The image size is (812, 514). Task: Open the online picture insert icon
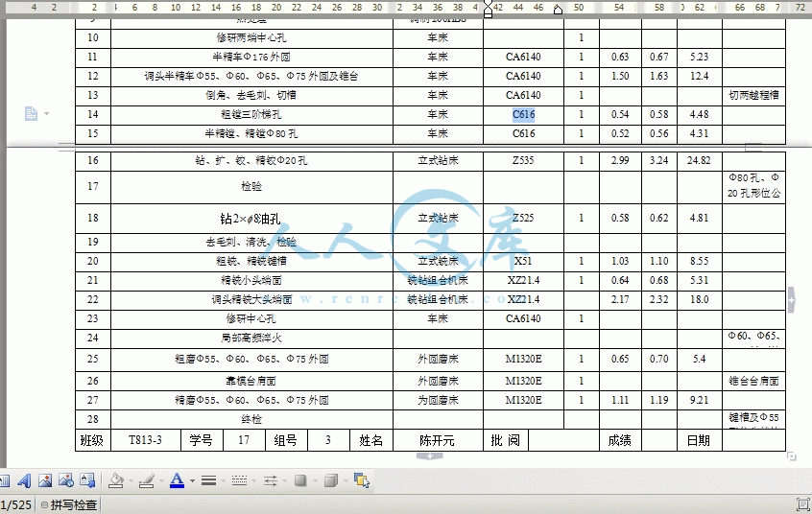[x=66, y=480]
